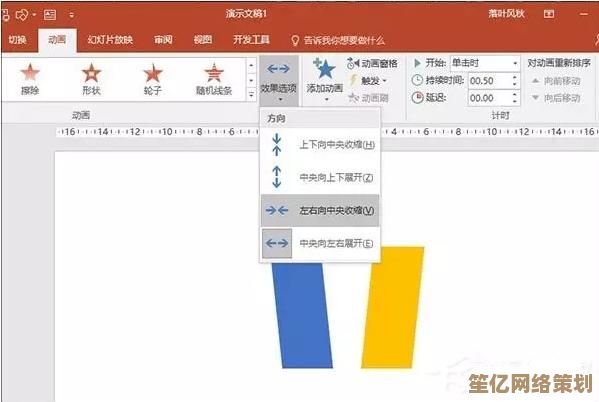
Task: Open the 视图 view tab
Action: (202, 40)
